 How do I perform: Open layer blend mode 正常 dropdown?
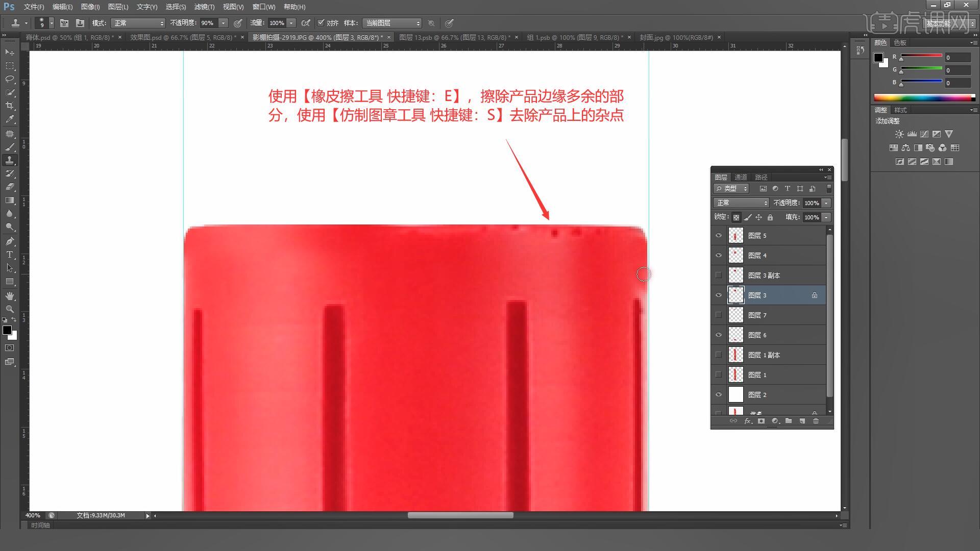(741, 203)
